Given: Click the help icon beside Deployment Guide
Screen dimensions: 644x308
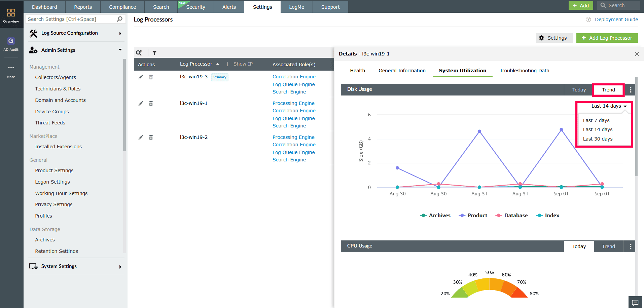Looking at the screenshot, I should point(588,20).
